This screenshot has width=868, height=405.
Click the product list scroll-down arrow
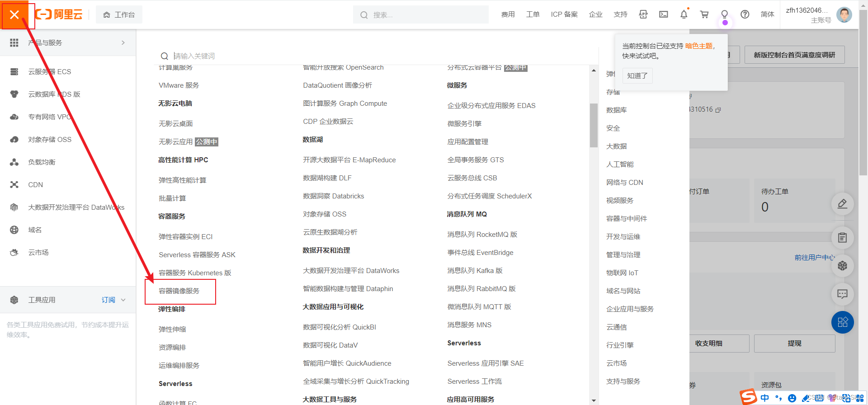(594, 400)
